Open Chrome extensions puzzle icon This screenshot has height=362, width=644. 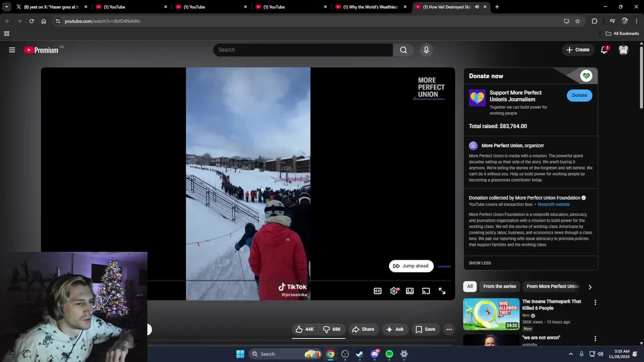[x=595, y=21]
